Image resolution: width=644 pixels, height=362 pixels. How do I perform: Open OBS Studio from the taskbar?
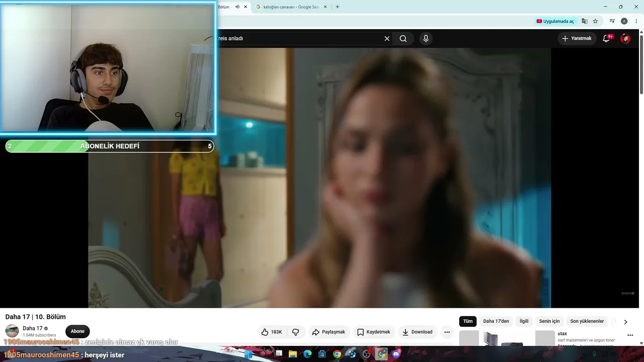[367, 354]
